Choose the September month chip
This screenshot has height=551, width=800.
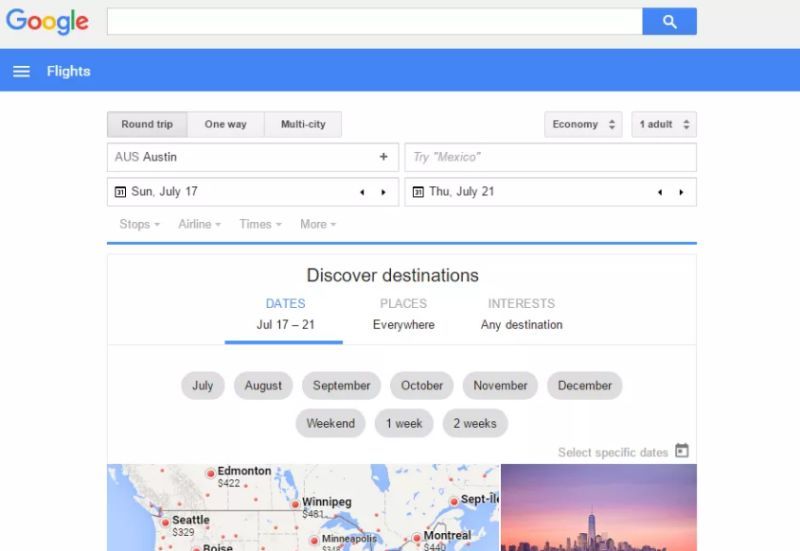pos(341,386)
